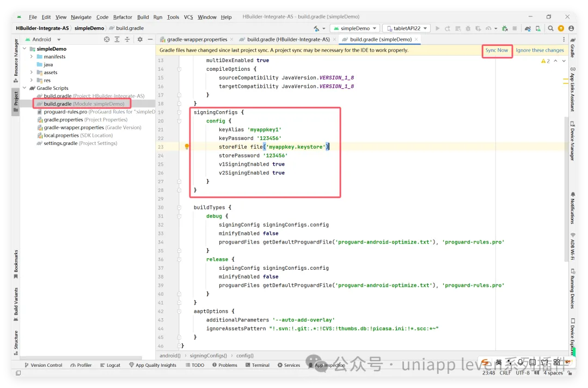The width and height of the screenshot is (588, 388).
Task: Click Apply Changes and Restart Activity icon
Action: coord(448,28)
